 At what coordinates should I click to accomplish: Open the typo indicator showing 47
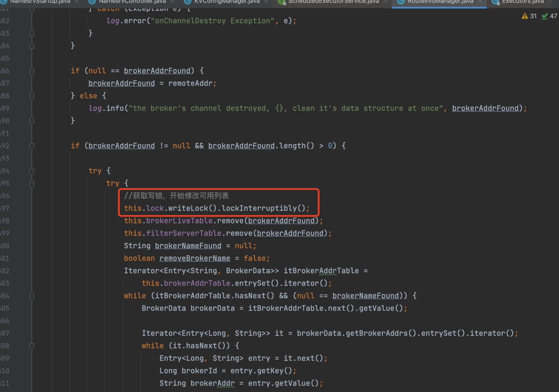tap(549, 16)
